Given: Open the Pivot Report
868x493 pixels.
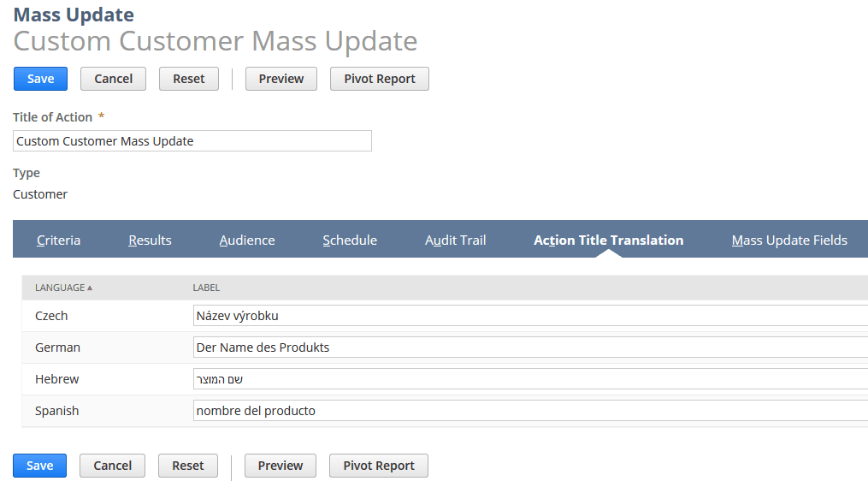Looking at the screenshot, I should 379,78.
